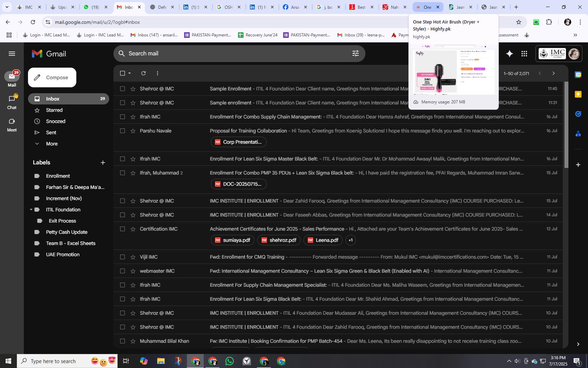Select the Sample Enrollment 11:45 email checkbox
588x368 pixels.
pos(122,89)
